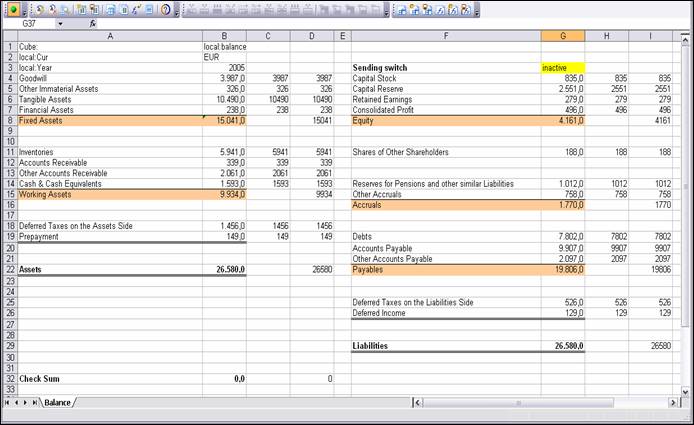Viewport: 694px width, 425px height.
Task: Jump to last sheet with tab navigation arrow
Action: [36, 402]
